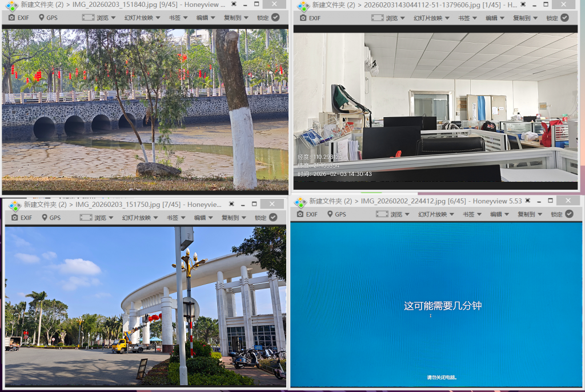Open 编辑 menu in the bridge photo window

pos(206,18)
